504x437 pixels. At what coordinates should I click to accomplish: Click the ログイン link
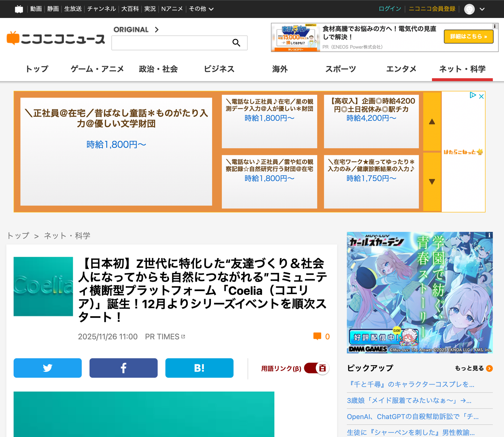(390, 9)
